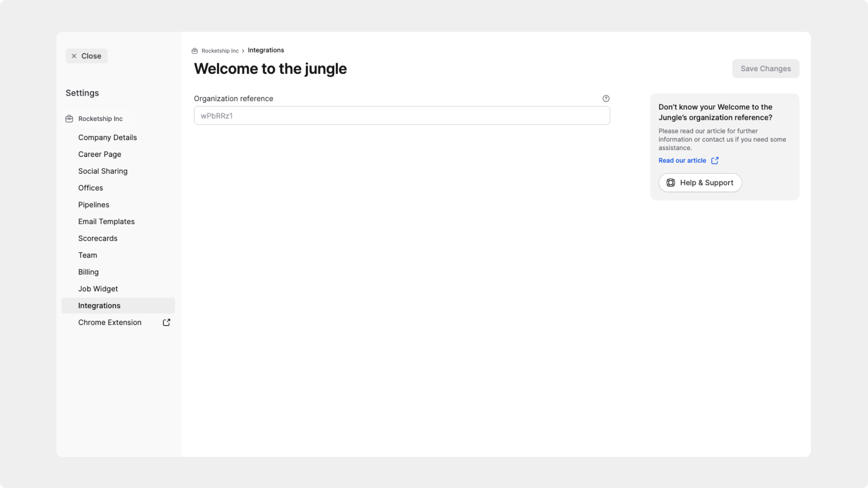The width and height of the screenshot is (868, 488).
Task: Click the help icon beside Organization reference
Action: coord(606,99)
